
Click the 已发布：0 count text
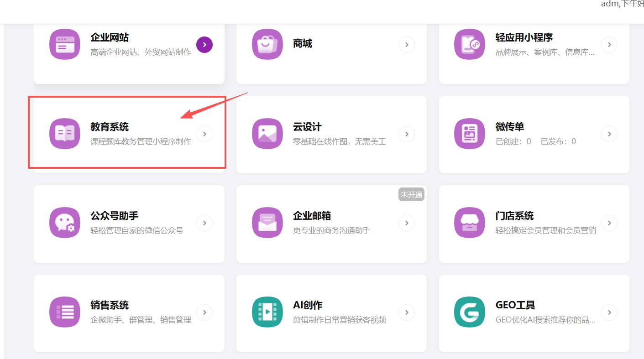tap(558, 141)
